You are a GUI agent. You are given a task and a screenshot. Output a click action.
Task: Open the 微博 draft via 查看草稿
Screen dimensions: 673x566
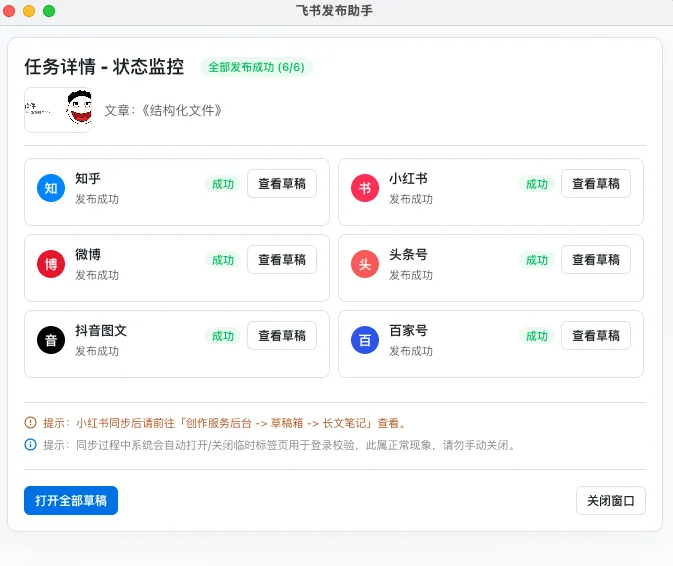pos(282,260)
